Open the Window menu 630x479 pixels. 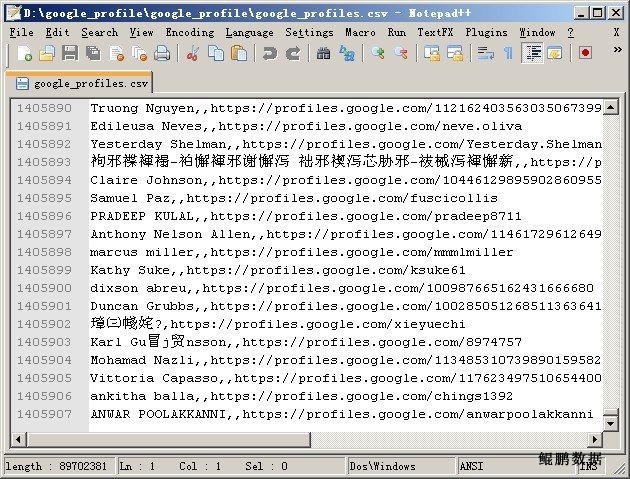537,32
